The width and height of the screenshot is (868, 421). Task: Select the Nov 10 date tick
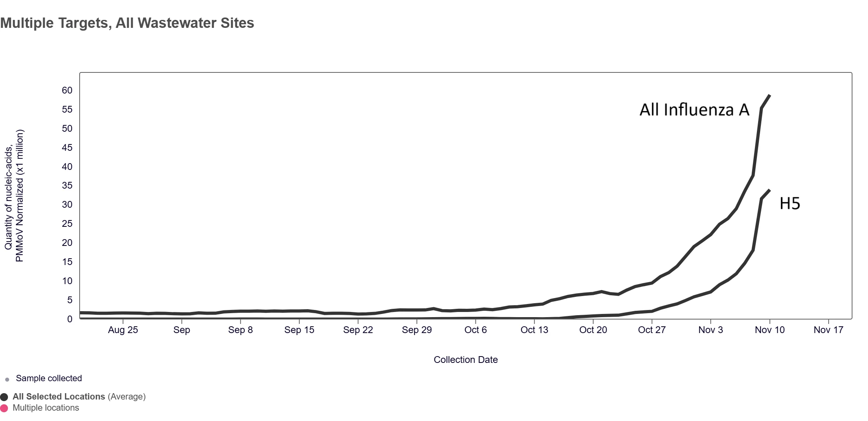click(x=770, y=330)
